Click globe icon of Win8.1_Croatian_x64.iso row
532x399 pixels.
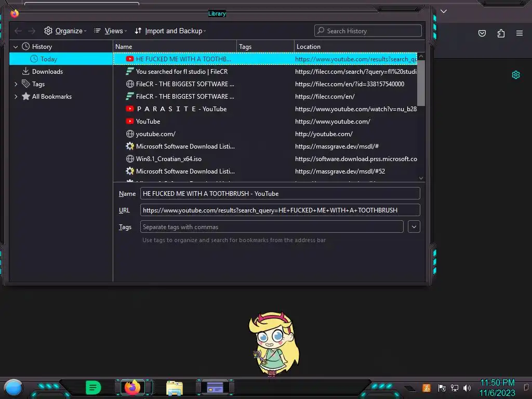pyautogui.click(x=129, y=159)
